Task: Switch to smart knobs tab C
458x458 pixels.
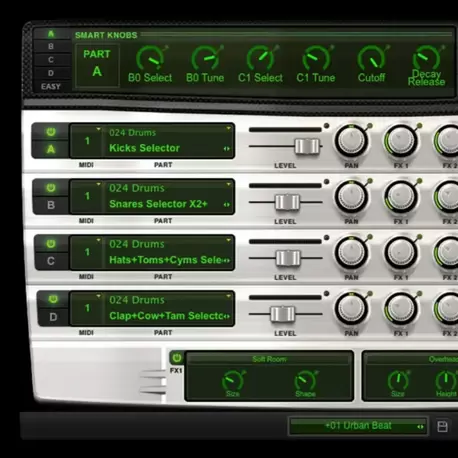Action: pyautogui.click(x=51, y=60)
